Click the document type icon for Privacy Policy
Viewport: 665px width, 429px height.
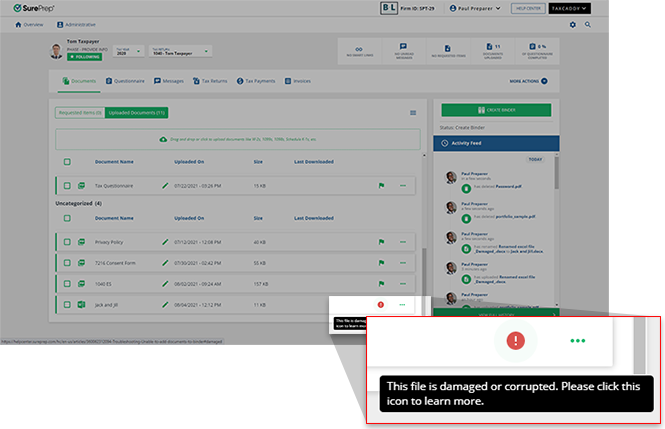[x=81, y=242]
